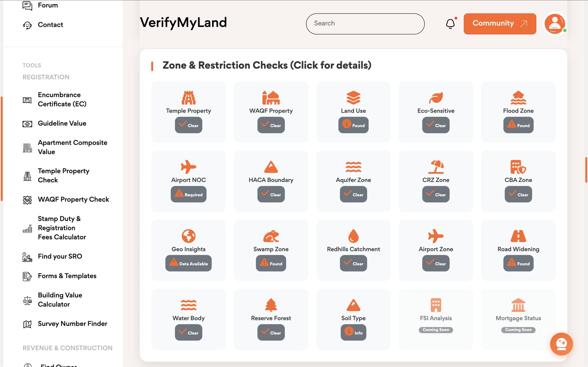Click the notification bell icon
Image resolution: width=588 pixels, height=367 pixels.
450,24
